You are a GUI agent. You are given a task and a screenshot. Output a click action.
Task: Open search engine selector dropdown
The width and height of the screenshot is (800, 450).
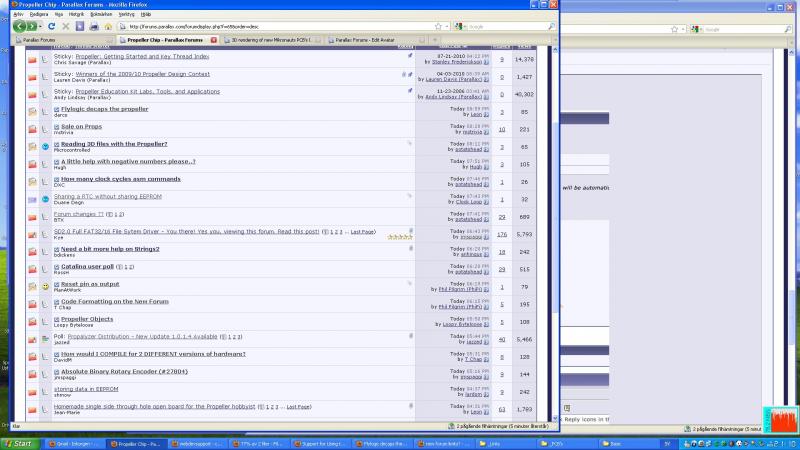coord(461,27)
